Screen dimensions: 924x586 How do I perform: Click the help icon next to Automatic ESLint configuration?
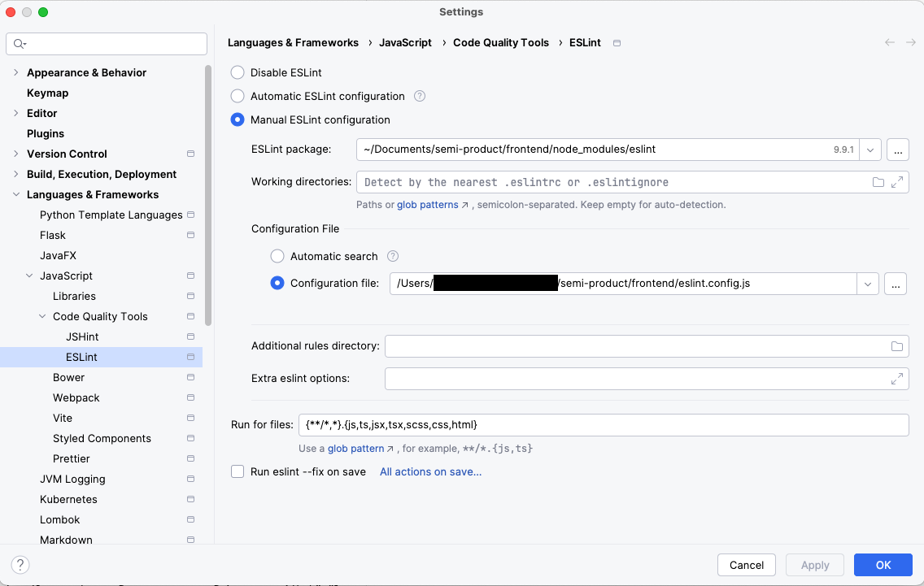420,96
